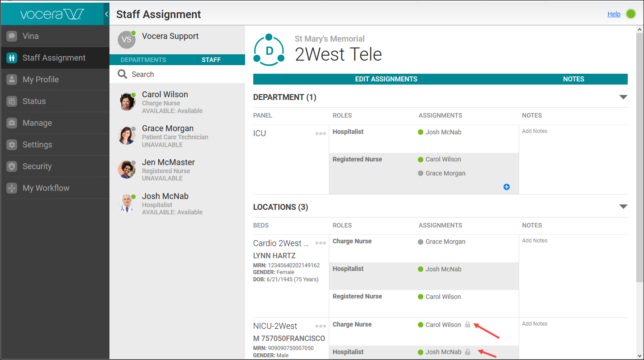This screenshot has width=644, height=360.
Task: Select Josh McNab's photo in staff list
Action: point(127,204)
